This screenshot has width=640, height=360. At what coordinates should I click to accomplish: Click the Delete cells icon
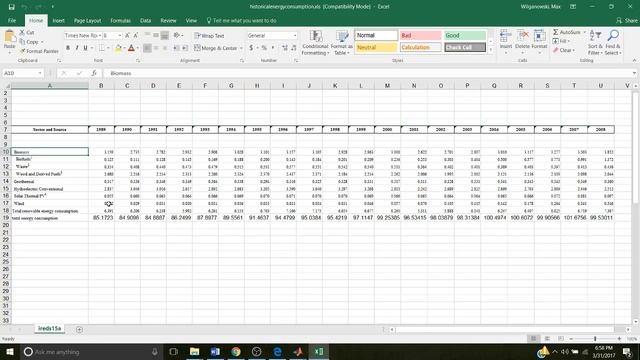click(522, 36)
